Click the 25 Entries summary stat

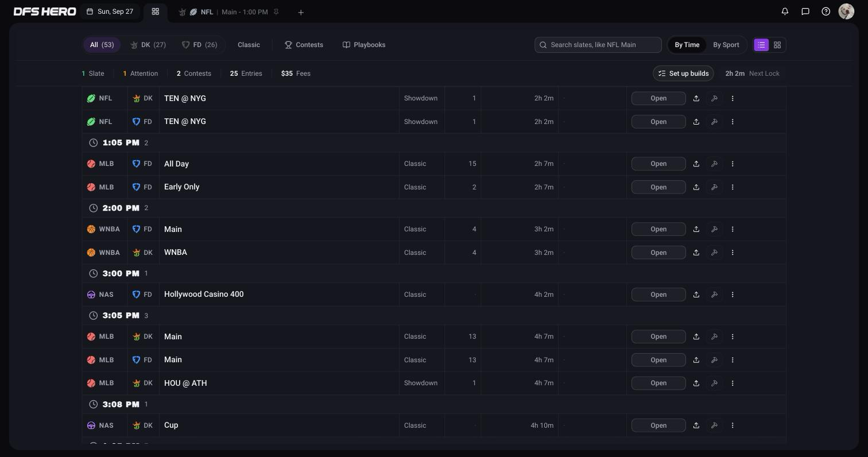click(x=246, y=73)
